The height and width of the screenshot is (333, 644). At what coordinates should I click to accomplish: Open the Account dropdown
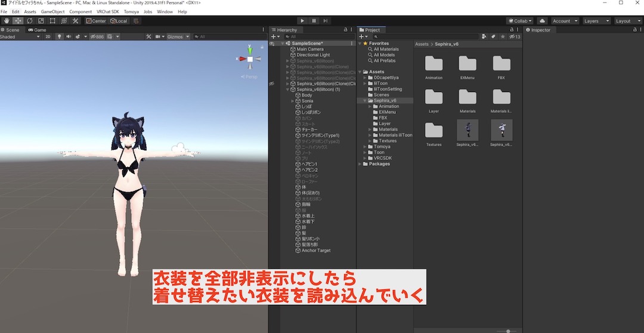(x=565, y=20)
